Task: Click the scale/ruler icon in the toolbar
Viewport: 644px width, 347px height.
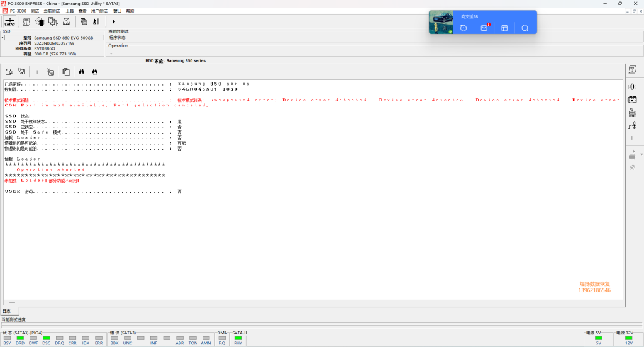Action: click(66, 21)
